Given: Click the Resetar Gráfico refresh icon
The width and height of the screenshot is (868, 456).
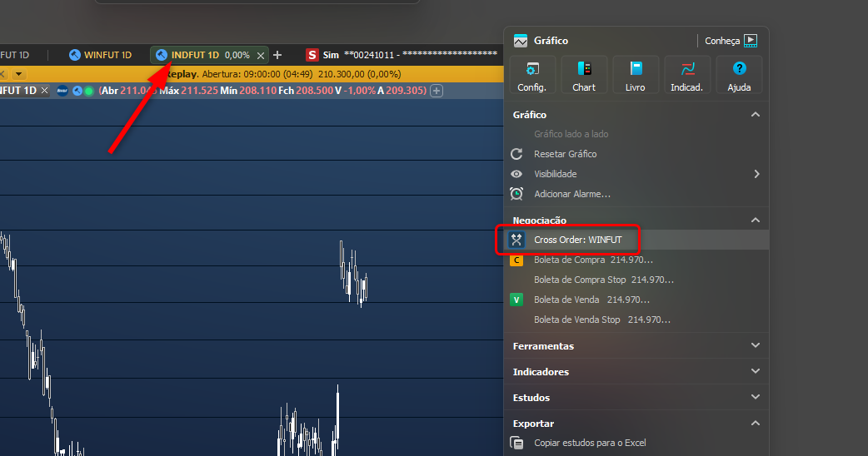Looking at the screenshot, I should point(516,154).
